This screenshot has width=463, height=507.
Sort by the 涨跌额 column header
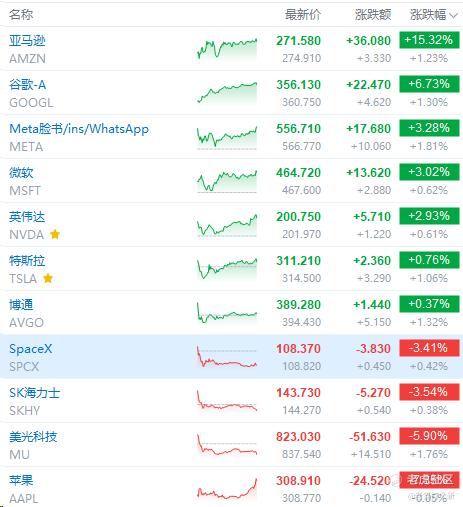click(373, 15)
